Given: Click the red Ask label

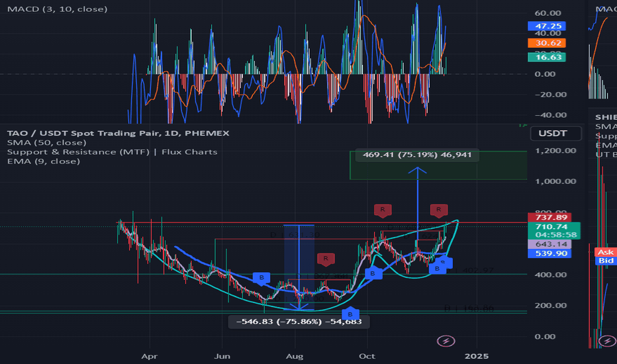Looking at the screenshot, I should (x=606, y=252).
